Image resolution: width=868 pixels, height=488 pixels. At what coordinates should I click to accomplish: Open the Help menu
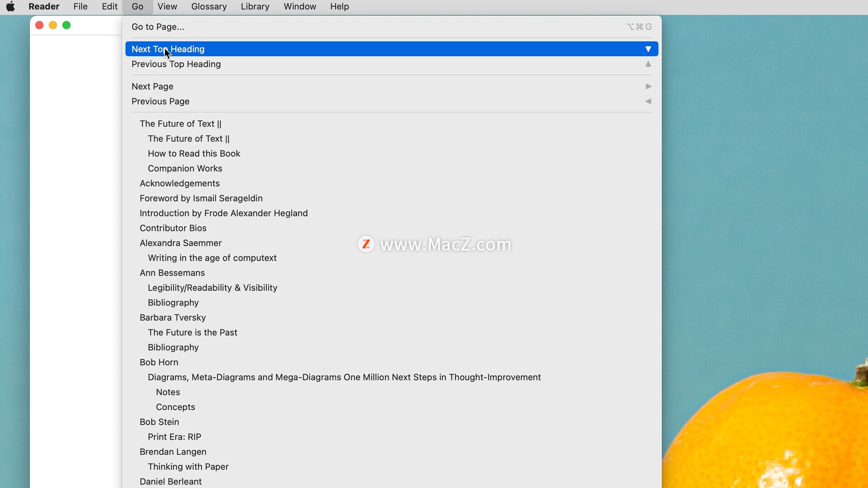pos(340,7)
